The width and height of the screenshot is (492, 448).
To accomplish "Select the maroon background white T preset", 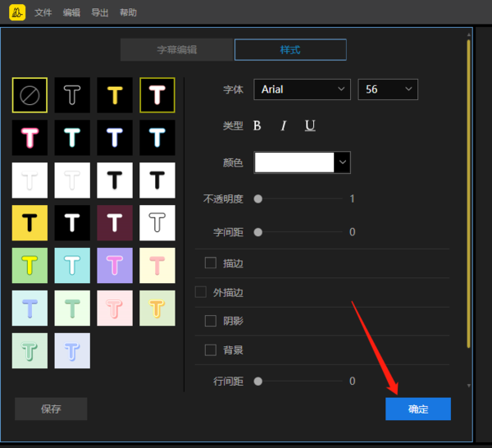I will click(x=115, y=222).
